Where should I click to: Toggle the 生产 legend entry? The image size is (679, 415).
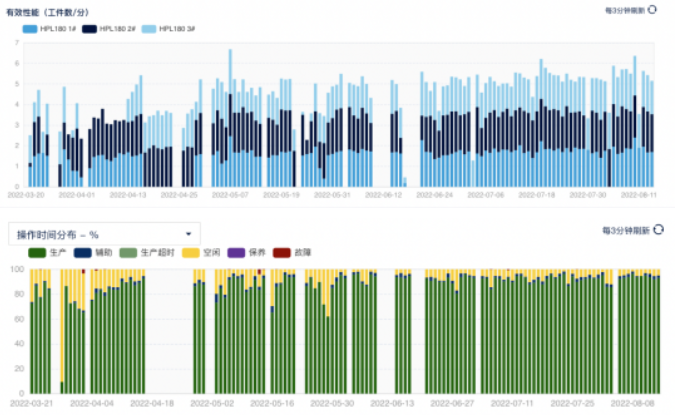pos(47,253)
